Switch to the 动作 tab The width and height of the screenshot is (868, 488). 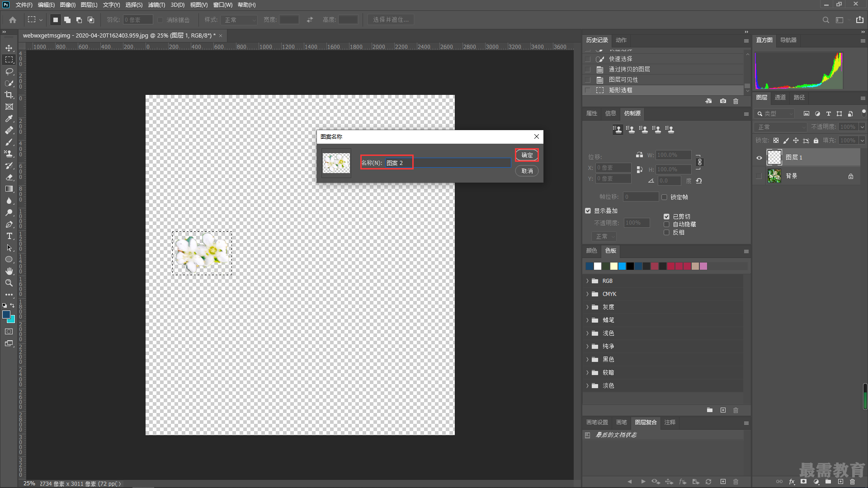621,40
